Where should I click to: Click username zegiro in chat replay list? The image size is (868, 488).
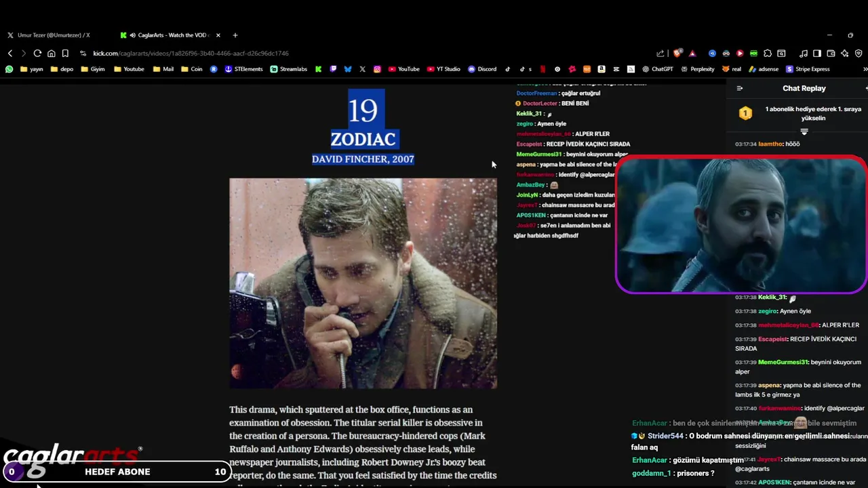point(767,311)
